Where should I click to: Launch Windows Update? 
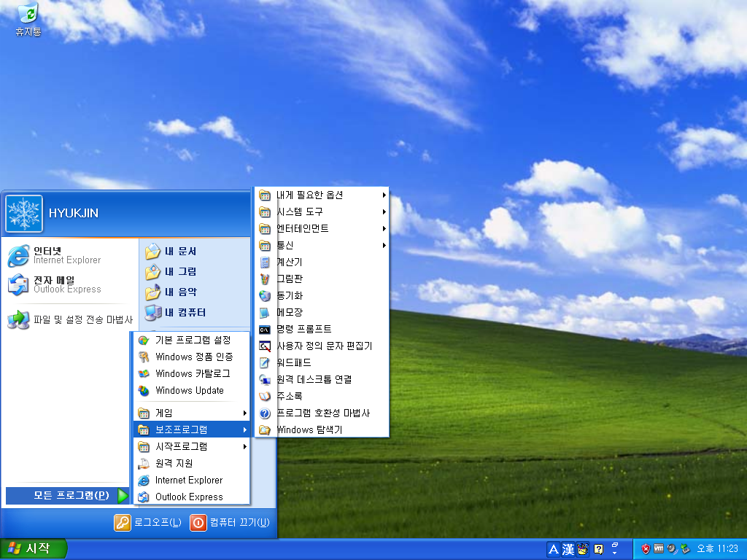click(x=192, y=391)
